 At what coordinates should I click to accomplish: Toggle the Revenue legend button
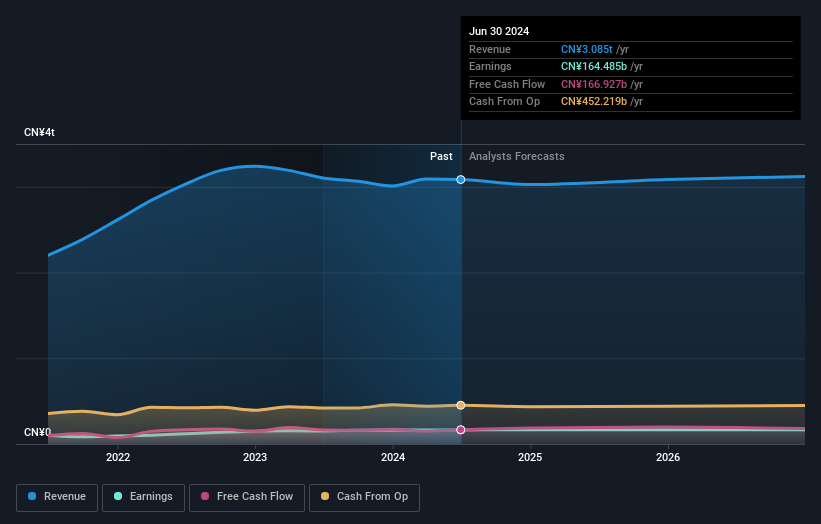(57, 497)
